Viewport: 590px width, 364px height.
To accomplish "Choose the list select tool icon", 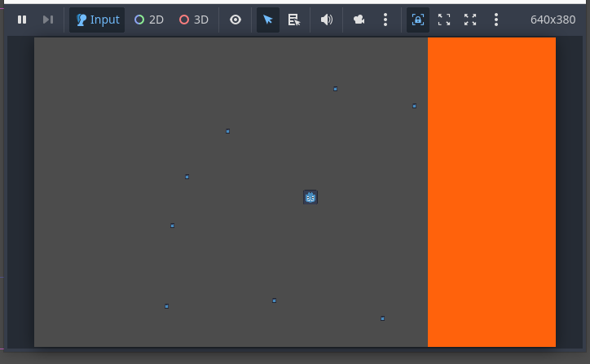I will 294,20.
